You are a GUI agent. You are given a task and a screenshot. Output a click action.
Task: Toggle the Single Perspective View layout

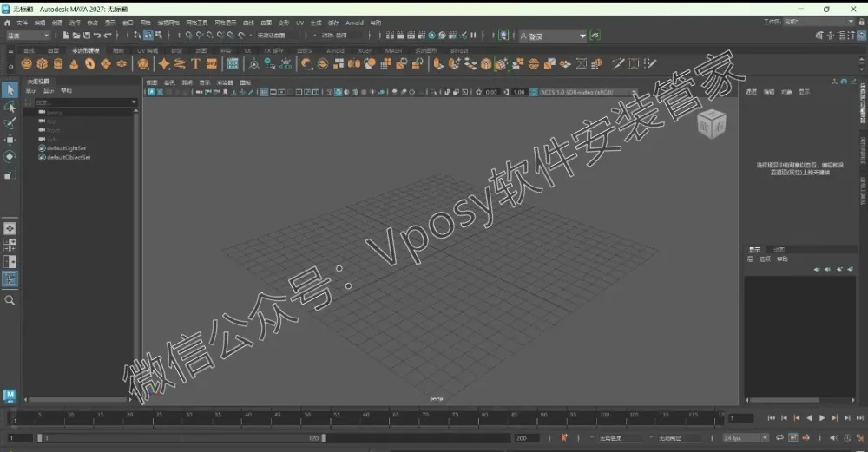coord(10,228)
